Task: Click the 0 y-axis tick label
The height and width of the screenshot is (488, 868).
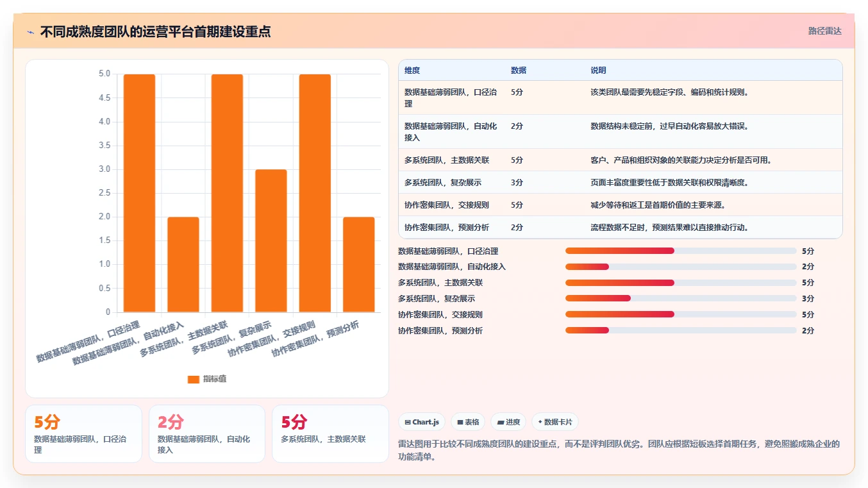Action: pos(108,312)
